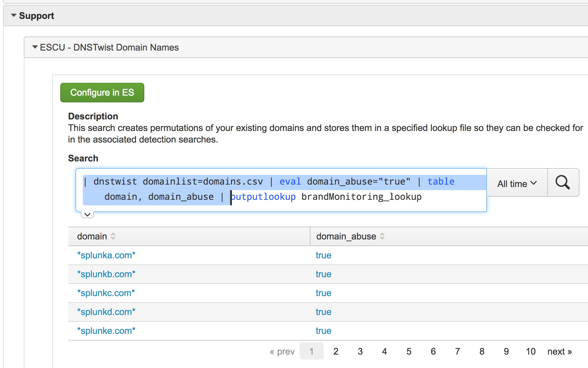Go to results page 2
This screenshot has height=368, width=588.
(336, 351)
